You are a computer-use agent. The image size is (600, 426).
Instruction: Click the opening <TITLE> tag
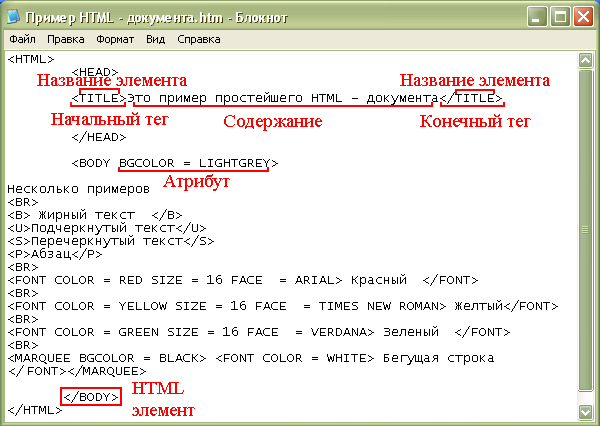click(x=99, y=98)
